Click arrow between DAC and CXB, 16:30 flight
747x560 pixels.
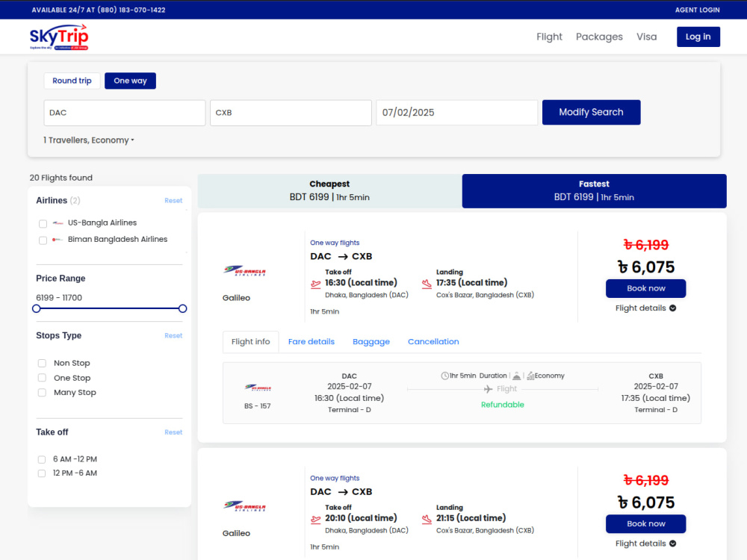pyautogui.click(x=343, y=257)
